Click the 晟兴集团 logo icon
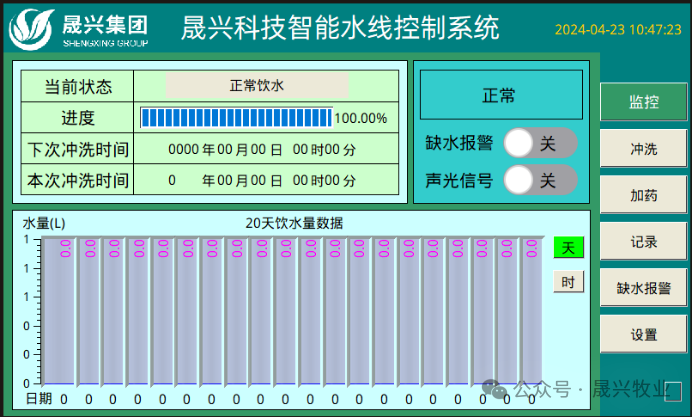 pyautogui.click(x=32, y=28)
